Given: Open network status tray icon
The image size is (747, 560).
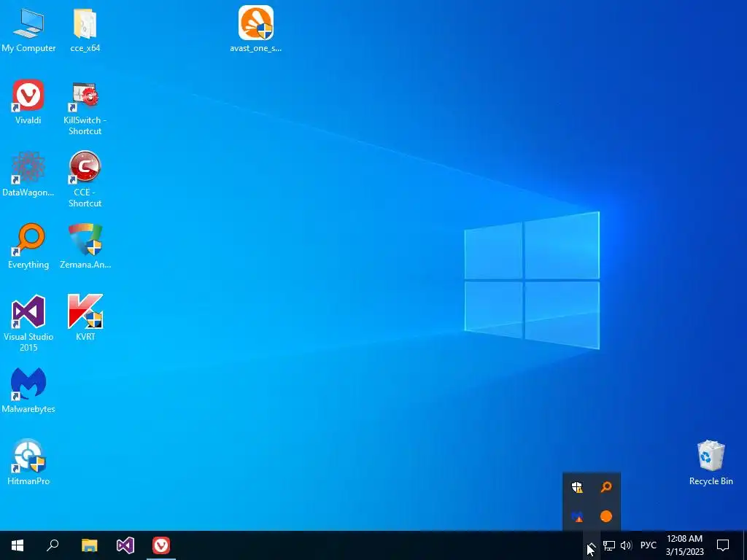Looking at the screenshot, I should tap(609, 545).
